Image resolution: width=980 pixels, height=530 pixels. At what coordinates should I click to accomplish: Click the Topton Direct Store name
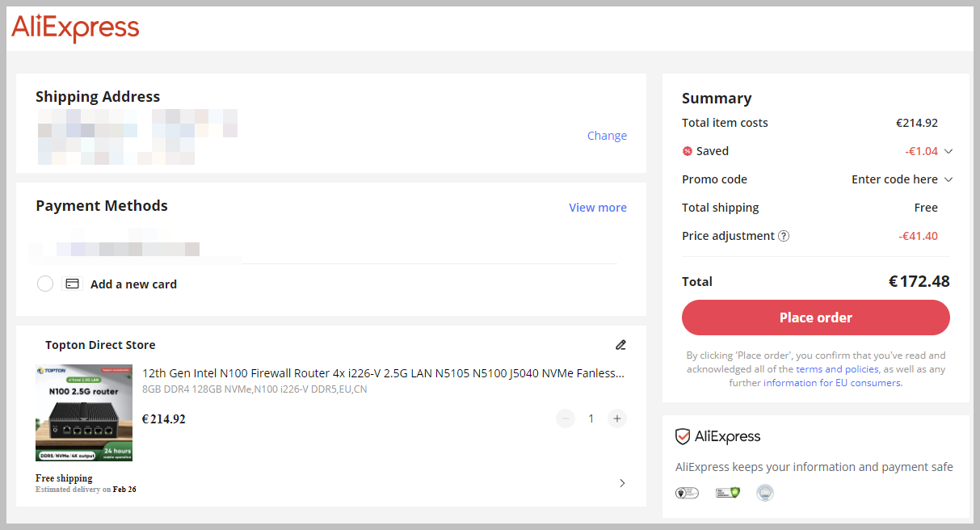[x=100, y=345]
